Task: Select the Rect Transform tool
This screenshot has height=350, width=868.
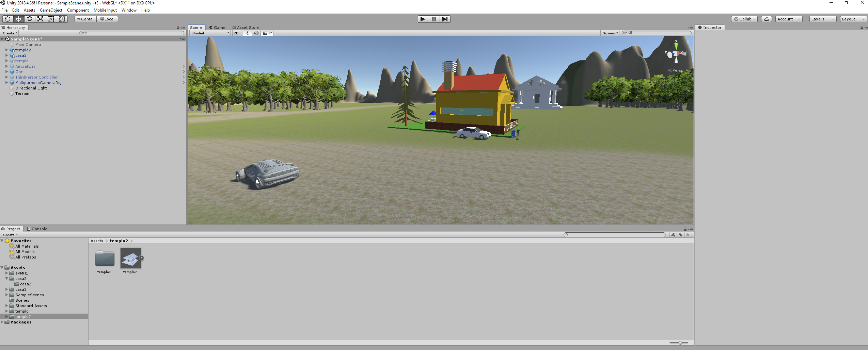Action: [51, 19]
